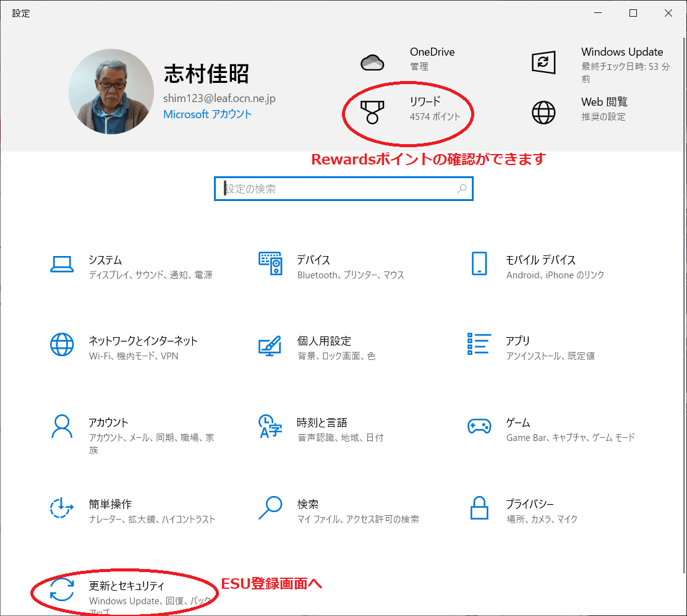Click the 音声認識、地域、日付 description

341,438
